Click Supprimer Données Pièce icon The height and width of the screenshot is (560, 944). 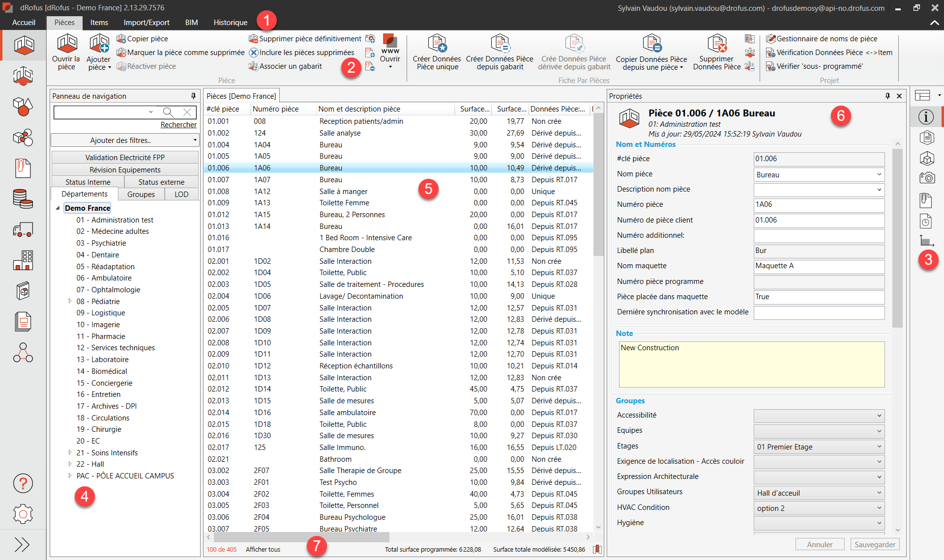click(716, 44)
